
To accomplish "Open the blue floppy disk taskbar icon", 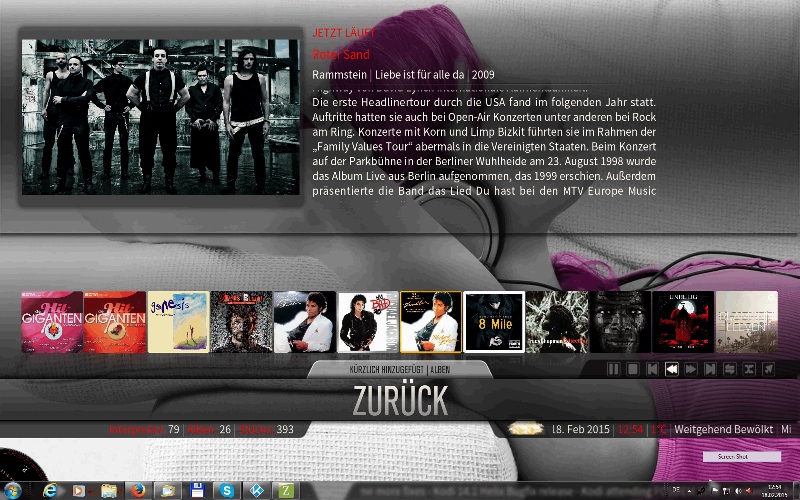I will (197, 491).
